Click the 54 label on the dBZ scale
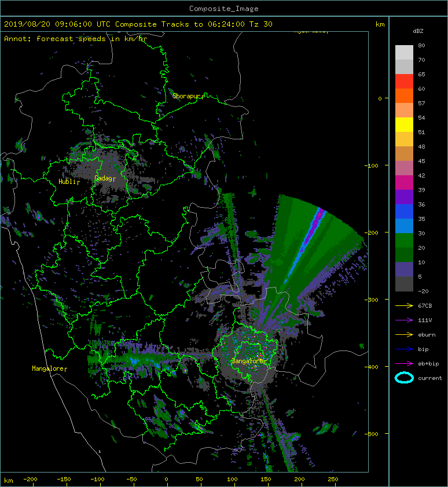The image size is (448, 487). click(421, 118)
